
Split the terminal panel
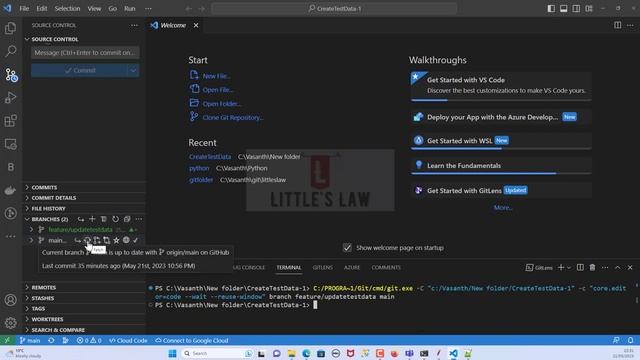click(580, 267)
